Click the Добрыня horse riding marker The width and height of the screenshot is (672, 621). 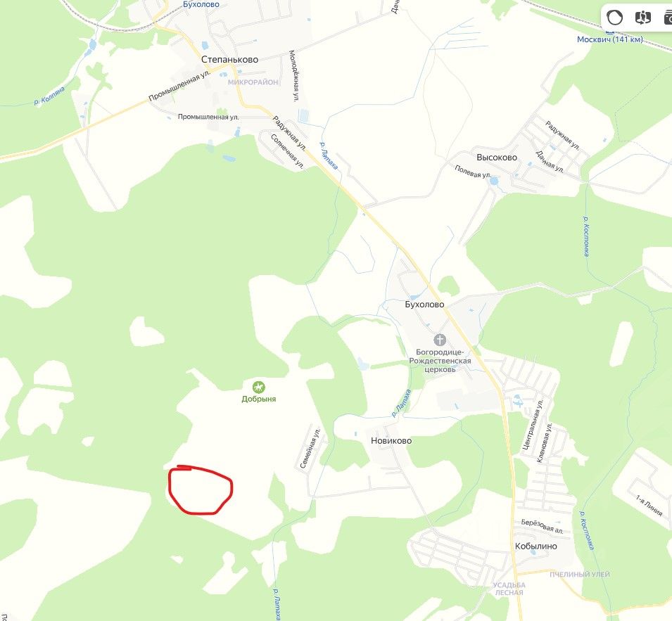coord(258,388)
